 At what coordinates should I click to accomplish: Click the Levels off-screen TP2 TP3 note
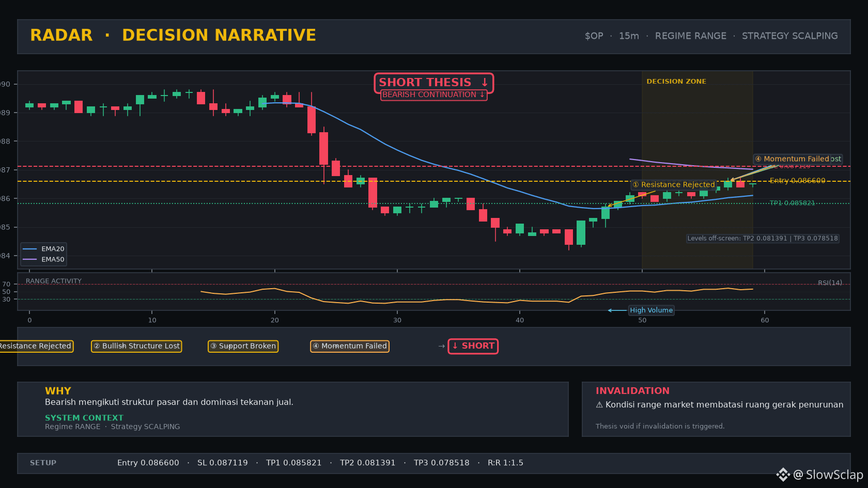click(x=763, y=239)
